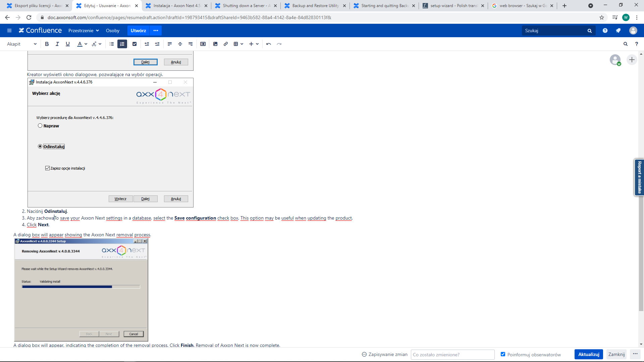
Task: Click the Zamknij button
Action: pyautogui.click(x=616, y=354)
